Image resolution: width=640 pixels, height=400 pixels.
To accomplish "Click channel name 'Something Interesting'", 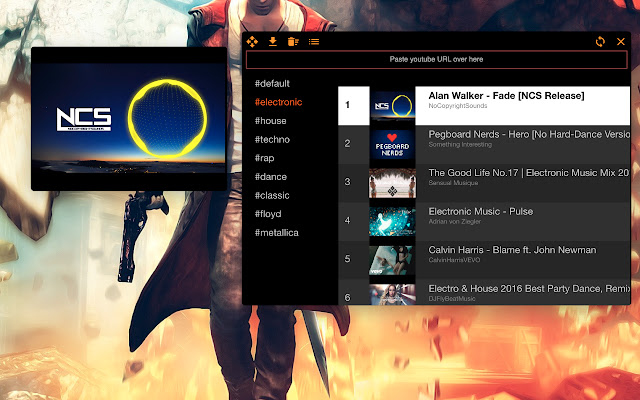I will pyautogui.click(x=460, y=144).
